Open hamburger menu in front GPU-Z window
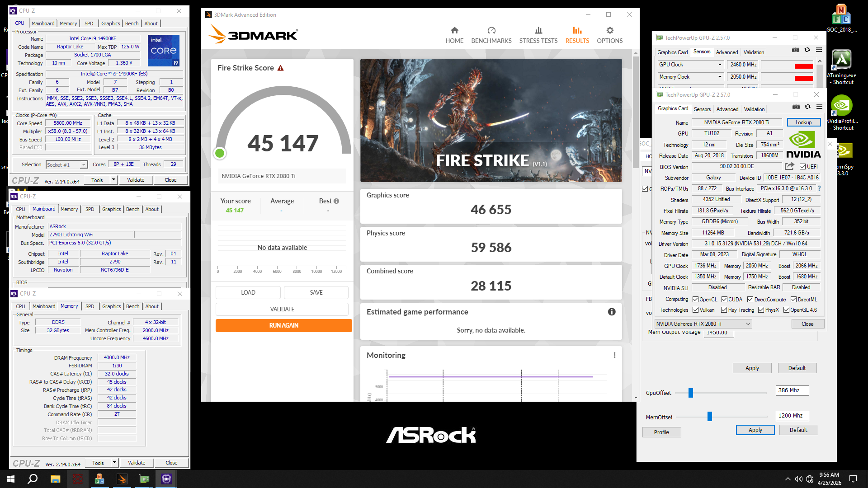868x488 pixels. click(819, 107)
